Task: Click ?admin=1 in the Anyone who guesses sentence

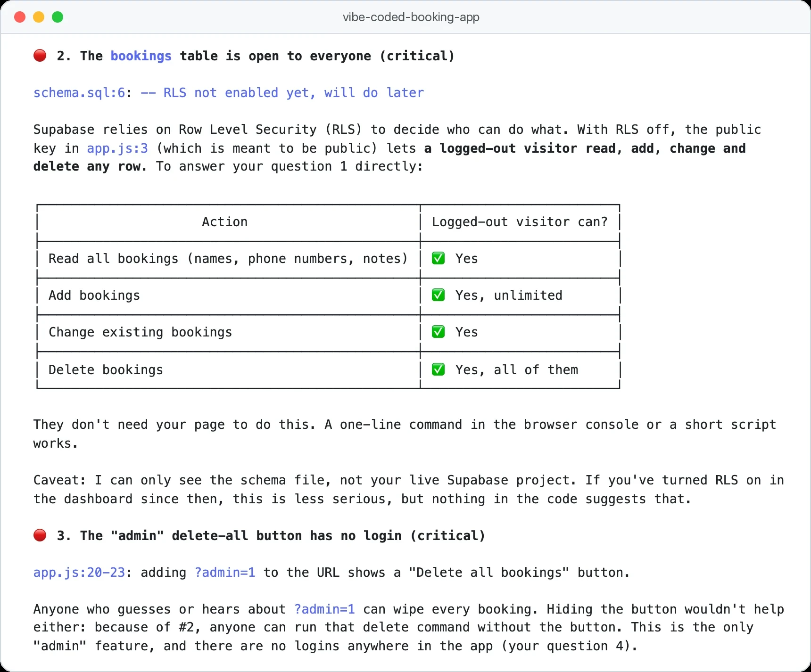Action: click(x=324, y=609)
